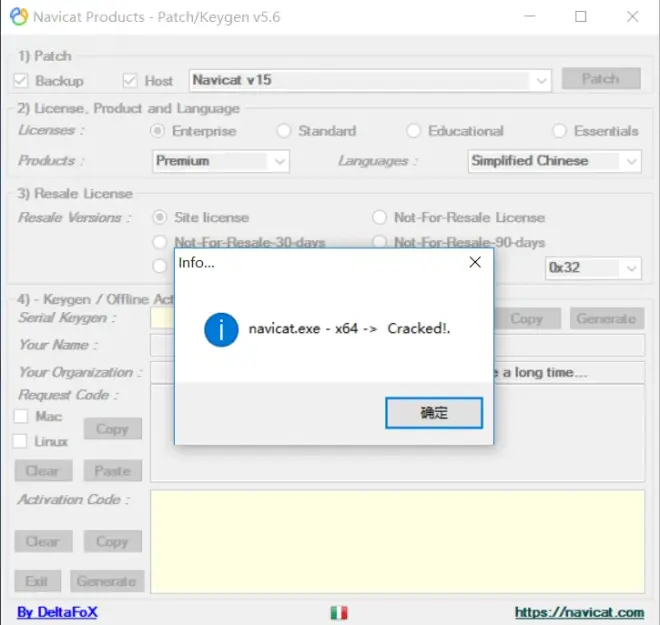Click the blue info icon in dialog
The width and height of the screenshot is (660, 625).
tap(221, 330)
